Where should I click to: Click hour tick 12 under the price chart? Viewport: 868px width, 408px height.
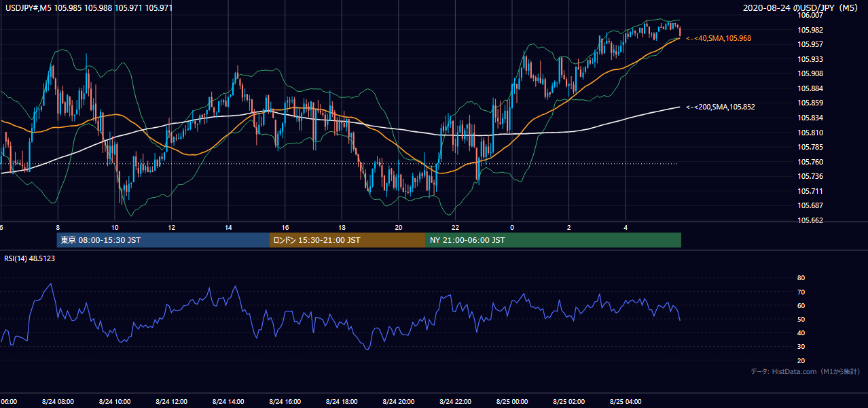171,227
